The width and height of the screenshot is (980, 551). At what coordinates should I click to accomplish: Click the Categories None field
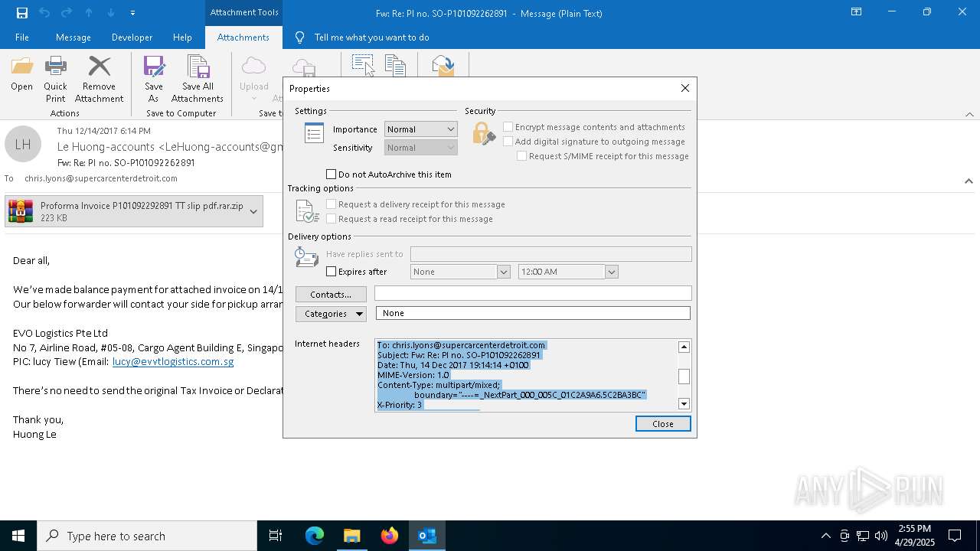click(x=533, y=313)
